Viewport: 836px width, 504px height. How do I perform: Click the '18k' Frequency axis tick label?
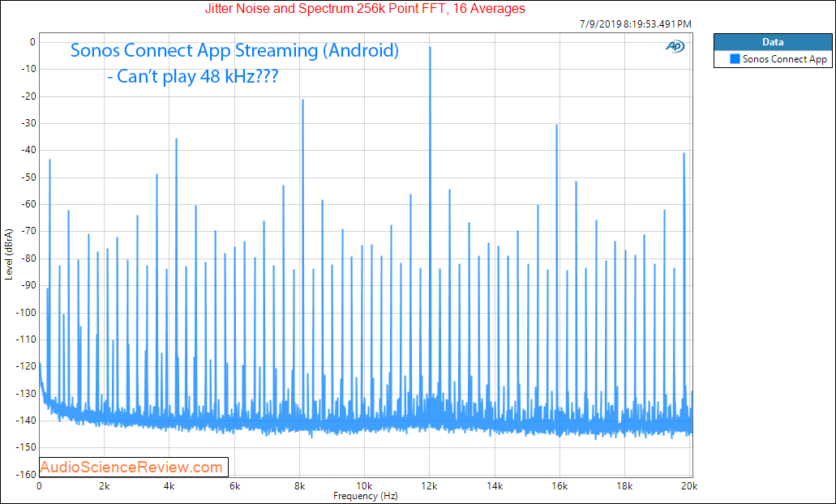(x=625, y=486)
